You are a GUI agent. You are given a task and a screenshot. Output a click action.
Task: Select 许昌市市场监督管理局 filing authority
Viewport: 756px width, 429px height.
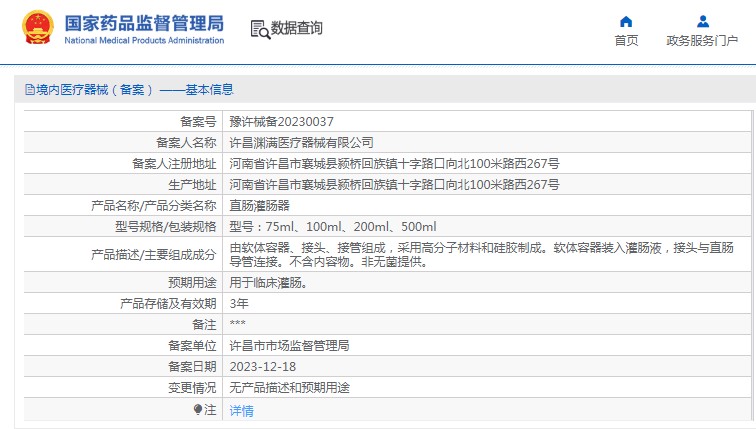(289, 346)
